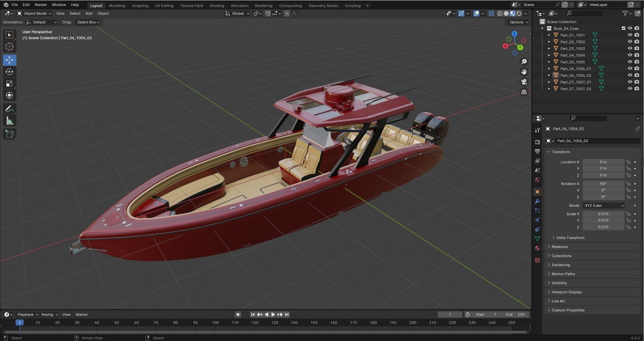Expand Delta Transform section
Viewport: 644px width, 341px height.
570,238
